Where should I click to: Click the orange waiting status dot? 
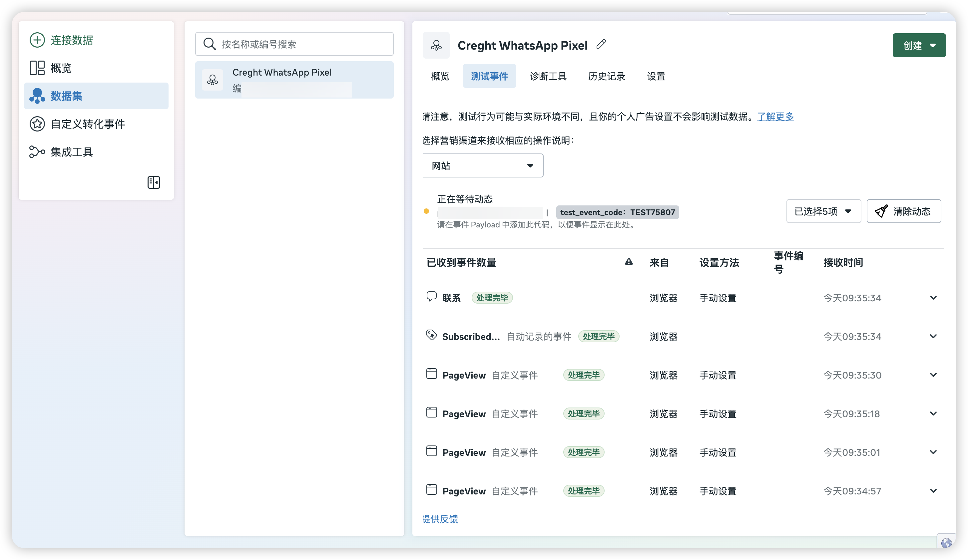[x=426, y=211]
